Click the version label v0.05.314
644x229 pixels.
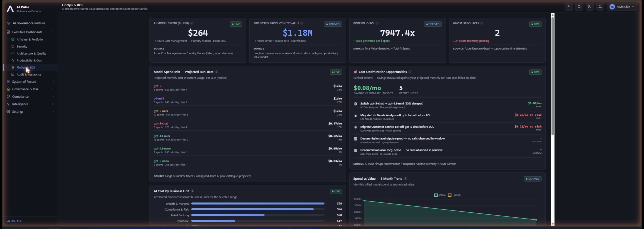click(14, 221)
